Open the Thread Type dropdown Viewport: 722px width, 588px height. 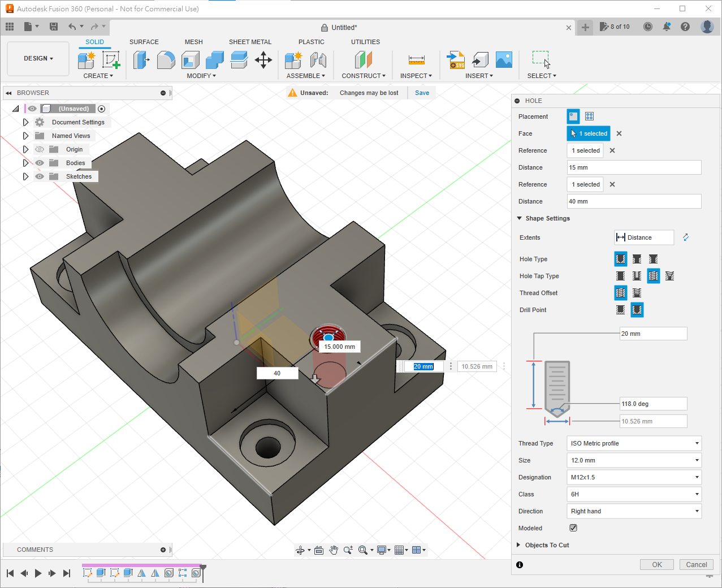(634, 443)
